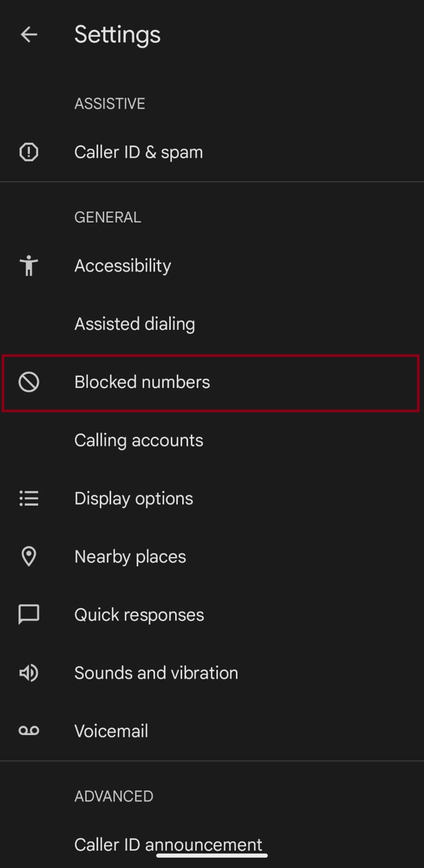Image resolution: width=424 pixels, height=868 pixels.
Task: Select Assisted dialing option
Action: tap(134, 324)
